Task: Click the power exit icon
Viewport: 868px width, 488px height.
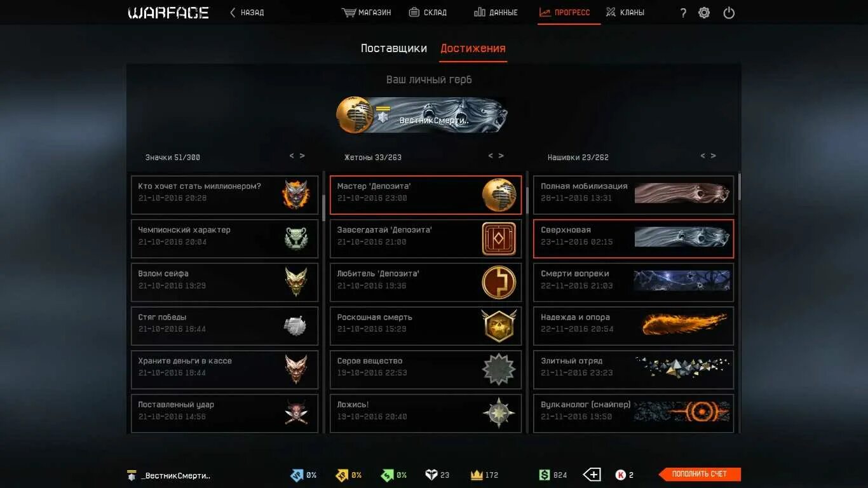Action: click(x=729, y=12)
